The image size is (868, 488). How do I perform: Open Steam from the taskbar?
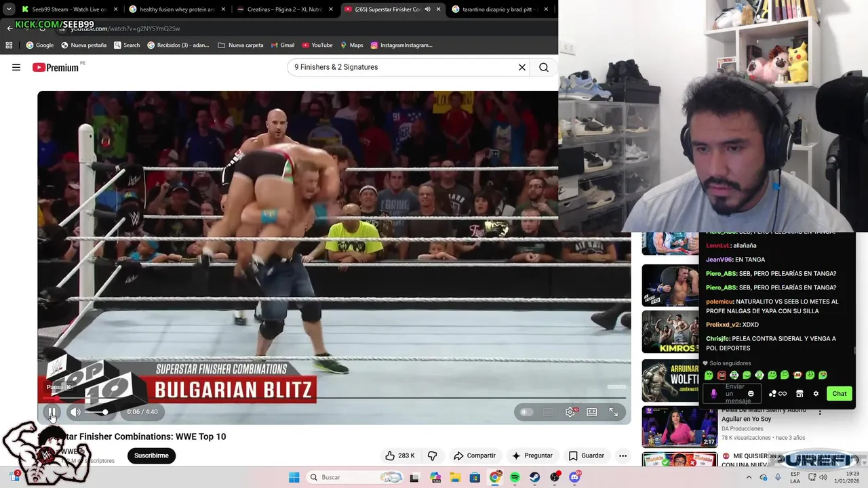point(535,477)
